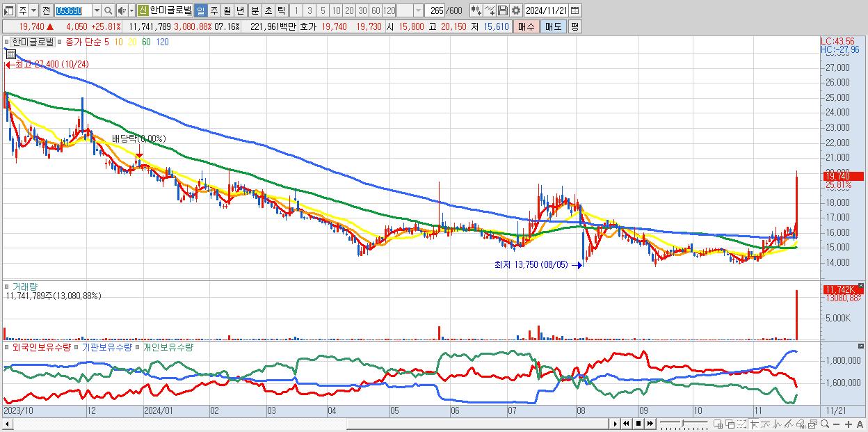Adjust the chart zoom slider thumb
The image size is (868, 432).
coord(683,423)
